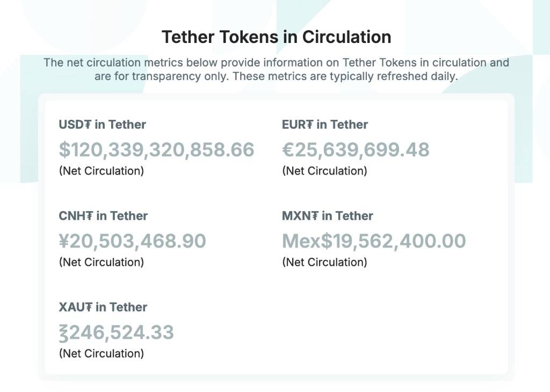550x392 pixels.
Task: Click the $120,339,320,858.66 USD₮ amount
Action: click(x=156, y=150)
